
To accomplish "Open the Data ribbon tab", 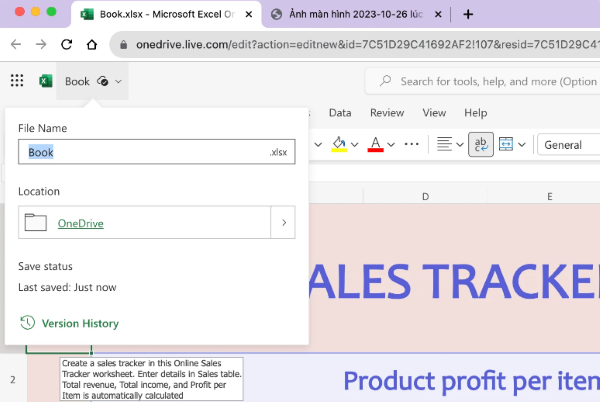I will 340,113.
